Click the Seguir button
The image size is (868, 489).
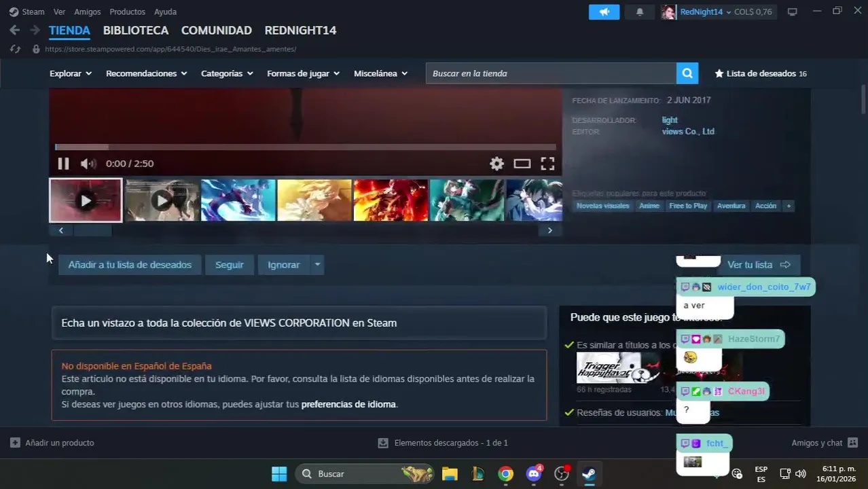(x=229, y=265)
